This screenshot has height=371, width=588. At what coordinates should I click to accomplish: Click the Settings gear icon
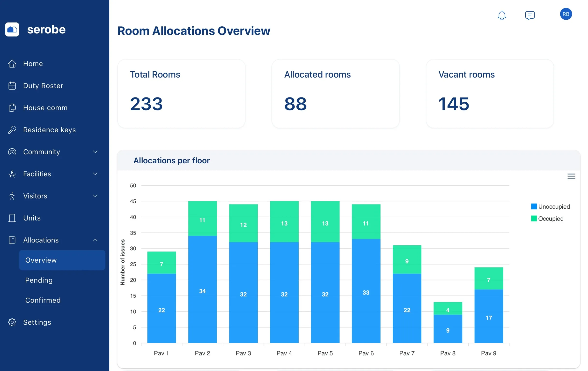[x=12, y=322]
